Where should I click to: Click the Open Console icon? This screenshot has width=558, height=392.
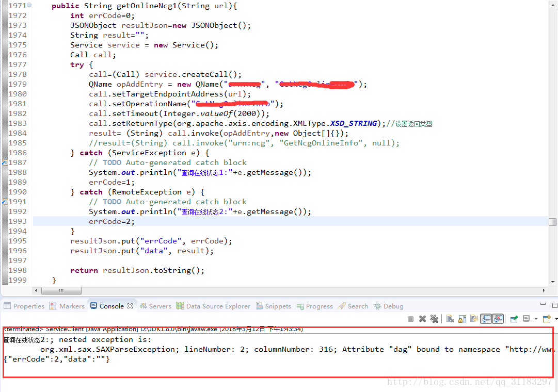tap(547, 319)
